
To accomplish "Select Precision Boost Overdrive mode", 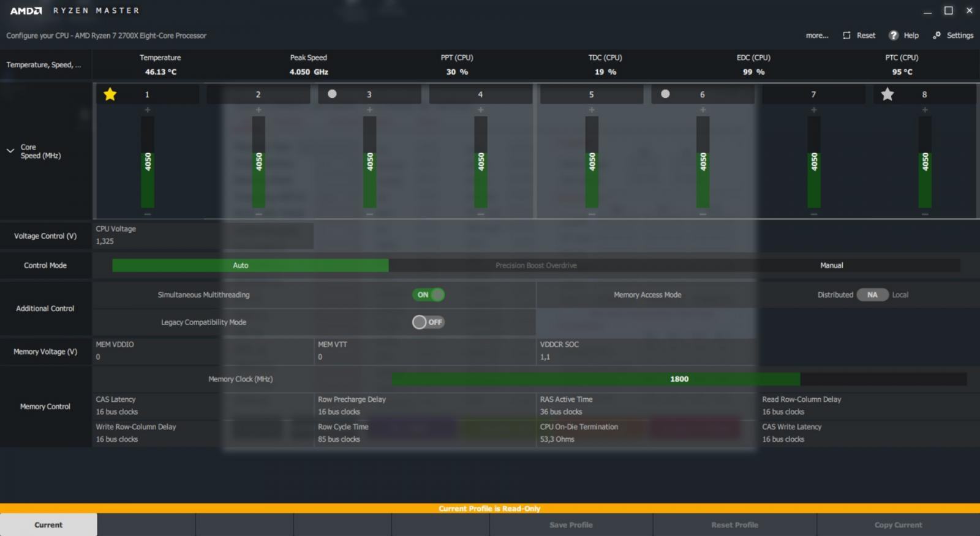I will click(536, 265).
